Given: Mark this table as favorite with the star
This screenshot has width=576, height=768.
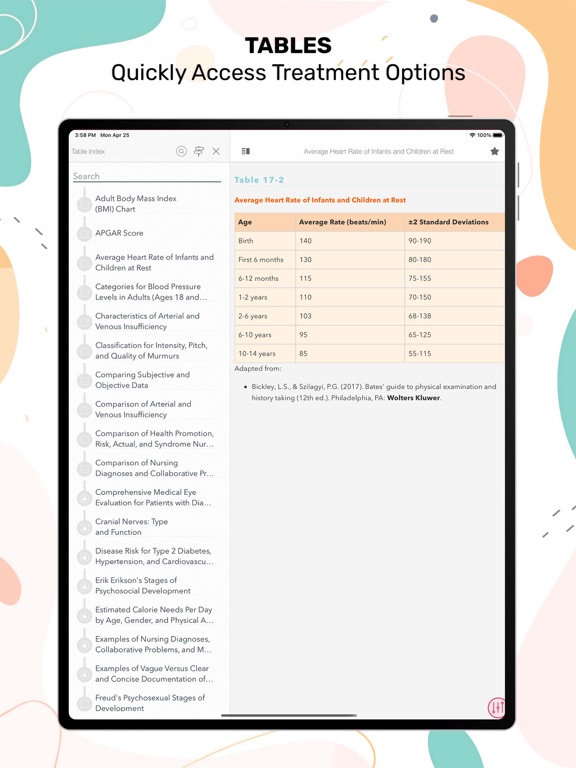Looking at the screenshot, I should (495, 151).
